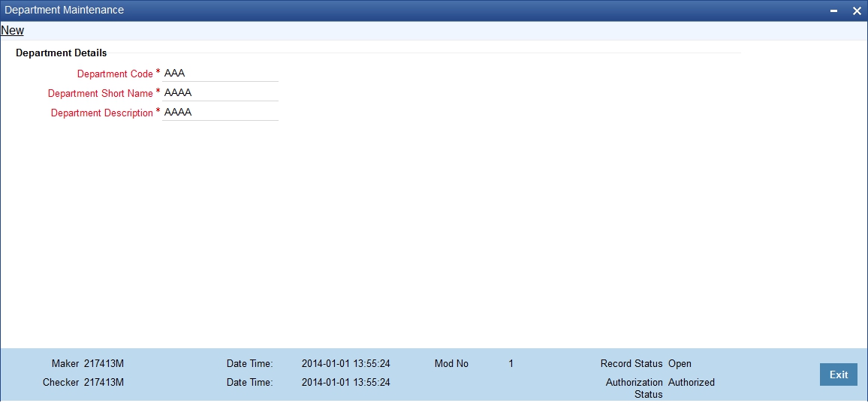Viewport: 868px width, 406px height.
Task: Click the New link in toolbar
Action: (x=12, y=31)
